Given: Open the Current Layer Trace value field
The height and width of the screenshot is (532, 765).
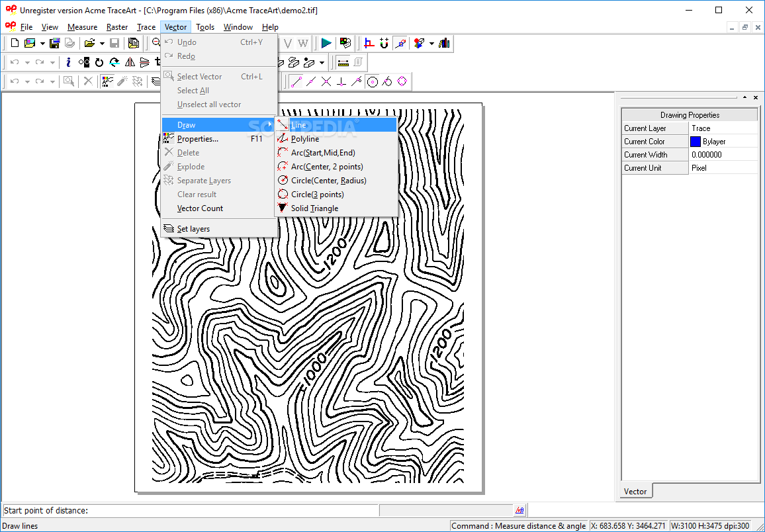Looking at the screenshot, I should tap(723, 128).
